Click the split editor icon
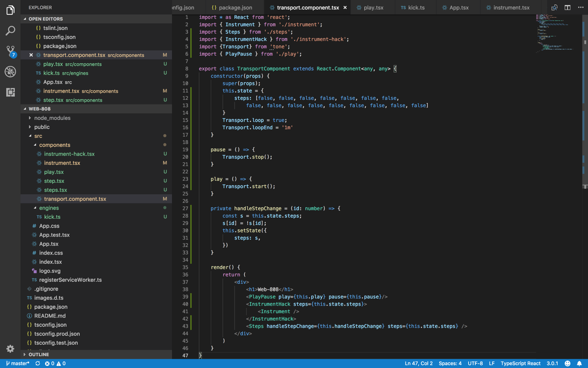588x368 pixels. [x=567, y=7]
